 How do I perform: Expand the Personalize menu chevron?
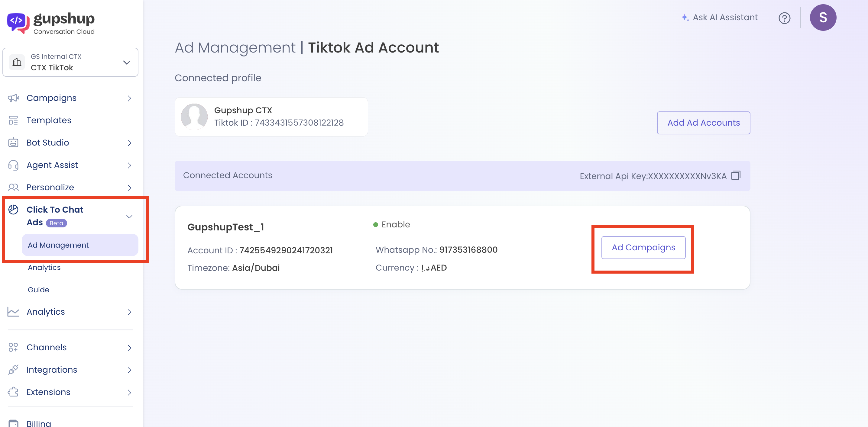coord(129,188)
